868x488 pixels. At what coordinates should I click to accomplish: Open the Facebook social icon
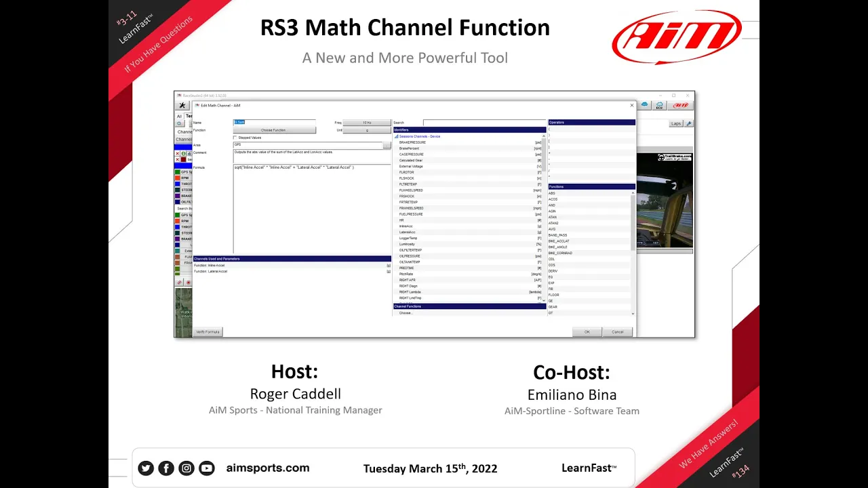click(x=166, y=468)
